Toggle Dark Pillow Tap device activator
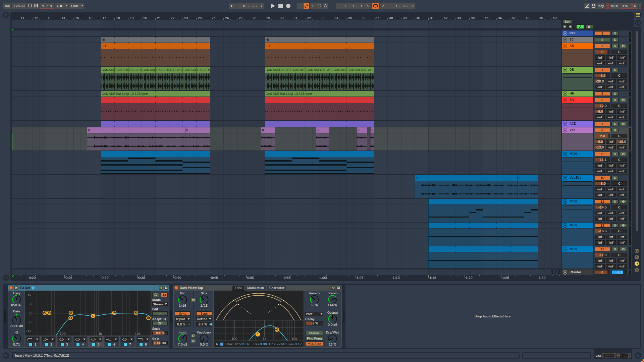644x362 pixels. coord(176,288)
